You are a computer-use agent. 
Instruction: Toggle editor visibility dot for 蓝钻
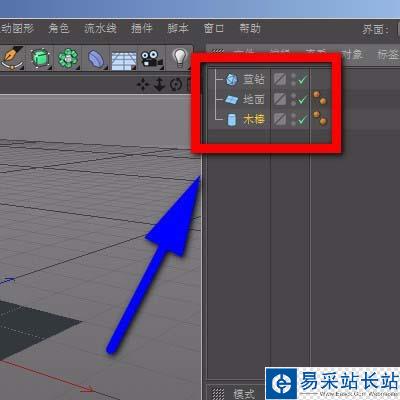click(293, 76)
